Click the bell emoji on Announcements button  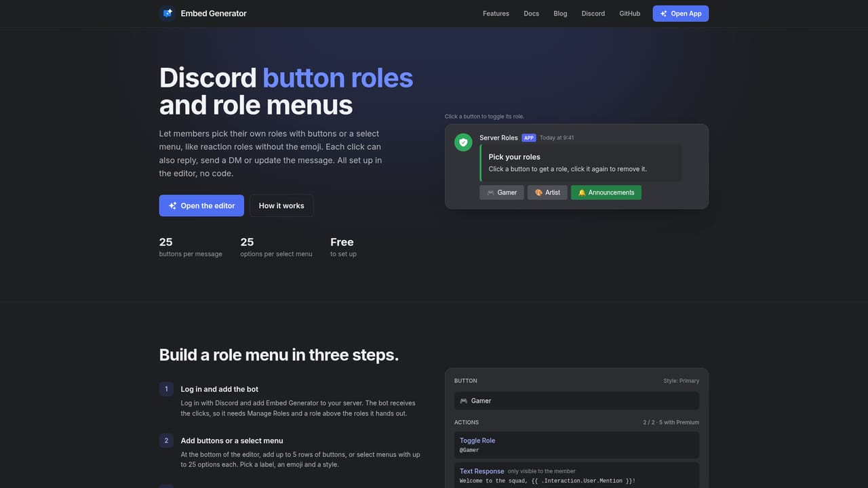coord(582,192)
